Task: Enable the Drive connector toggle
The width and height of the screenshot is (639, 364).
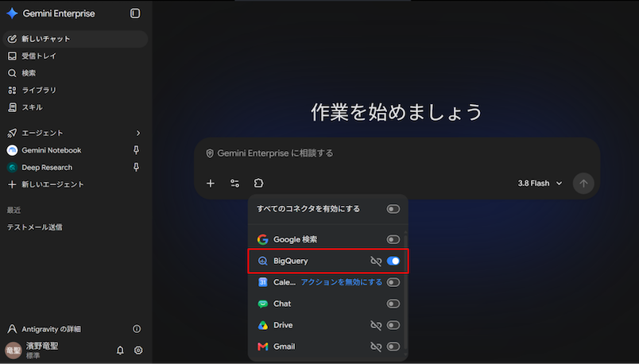Action: (x=393, y=325)
